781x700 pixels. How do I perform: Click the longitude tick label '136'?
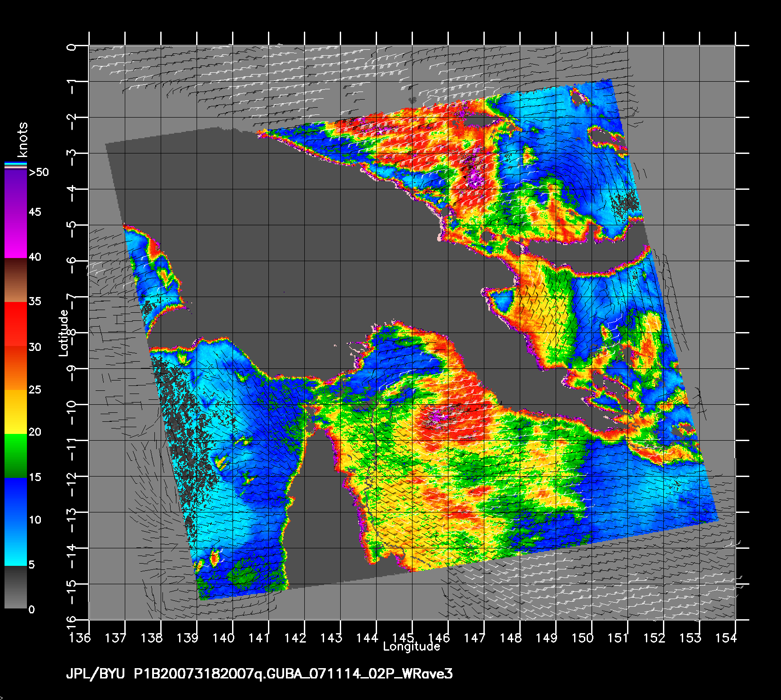(x=80, y=637)
